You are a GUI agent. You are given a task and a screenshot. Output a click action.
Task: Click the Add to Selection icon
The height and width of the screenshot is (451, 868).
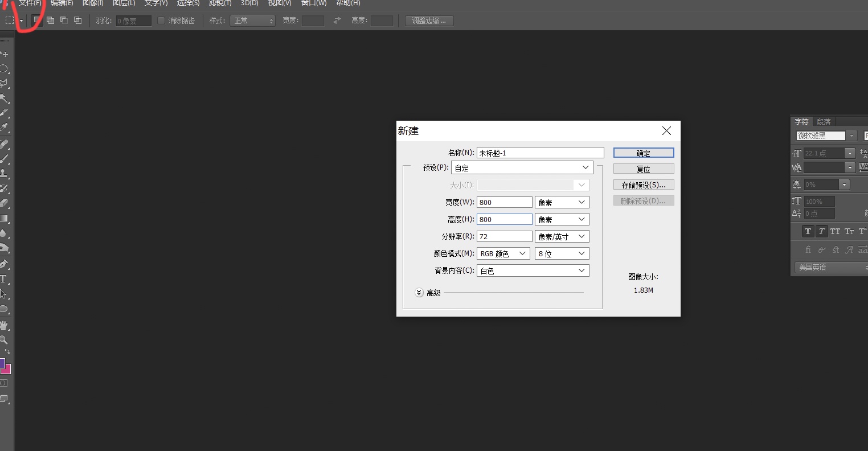click(51, 20)
